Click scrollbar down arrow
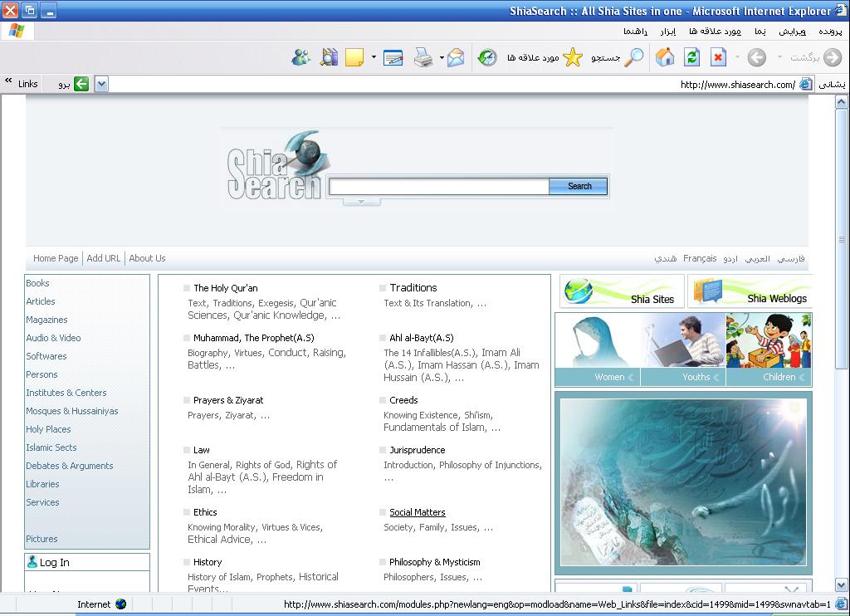Viewport: 850px width, 616px height. (x=842, y=585)
